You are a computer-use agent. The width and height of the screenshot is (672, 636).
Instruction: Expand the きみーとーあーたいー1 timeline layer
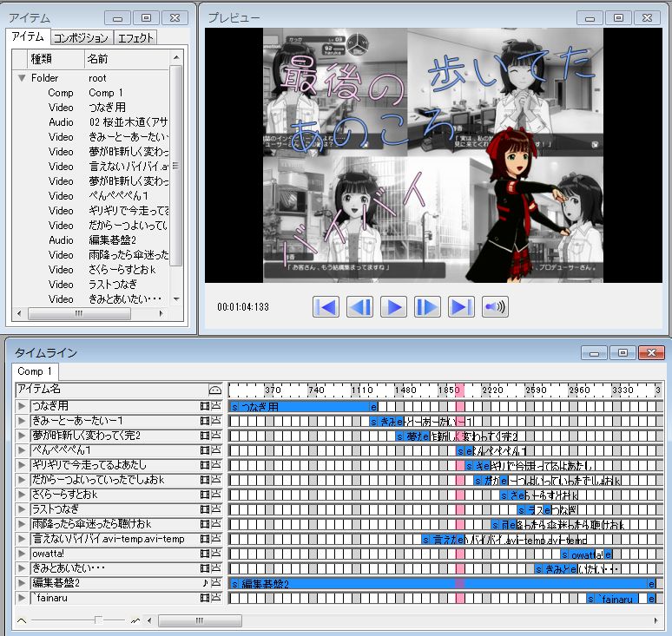[22, 421]
